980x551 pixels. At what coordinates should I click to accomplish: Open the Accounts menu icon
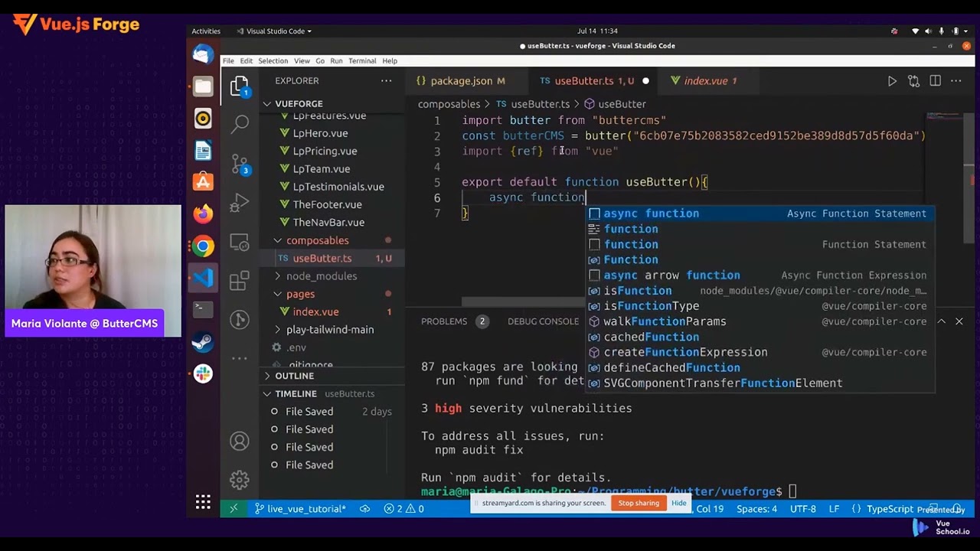click(240, 441)
